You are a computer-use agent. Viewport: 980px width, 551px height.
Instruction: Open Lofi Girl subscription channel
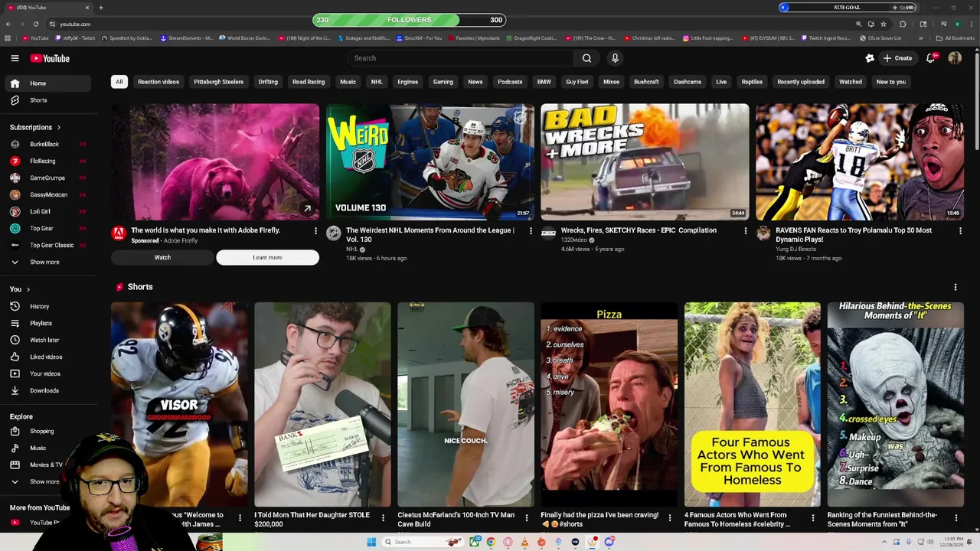48,211
